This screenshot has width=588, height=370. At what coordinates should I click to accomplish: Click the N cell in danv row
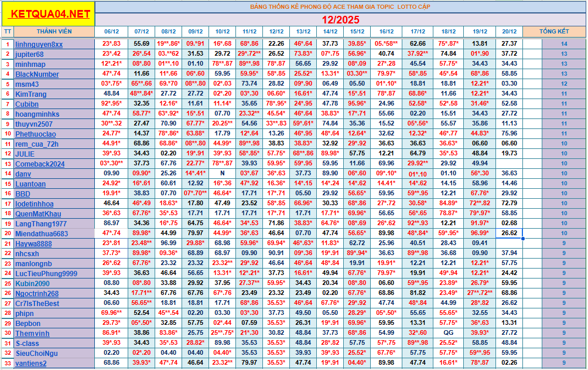click(222, 174)
